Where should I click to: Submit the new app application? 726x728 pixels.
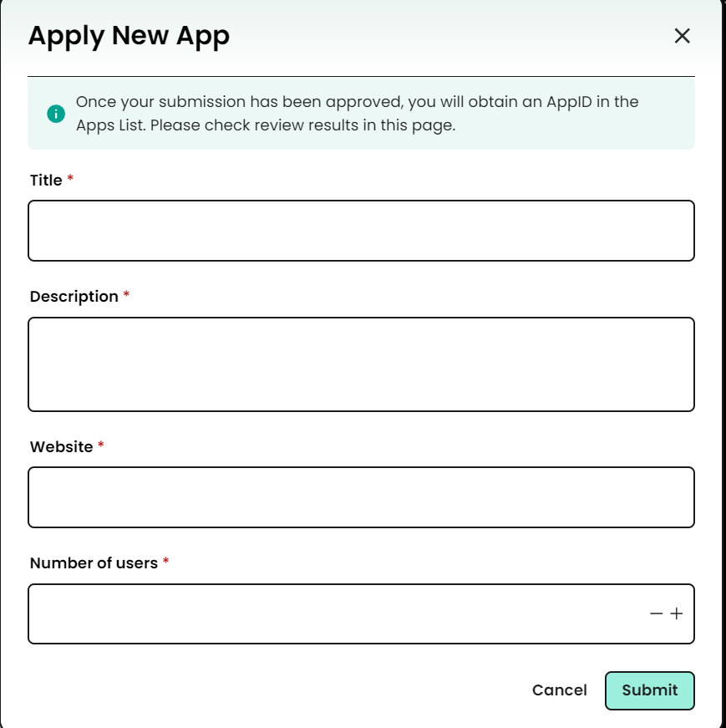649,690
